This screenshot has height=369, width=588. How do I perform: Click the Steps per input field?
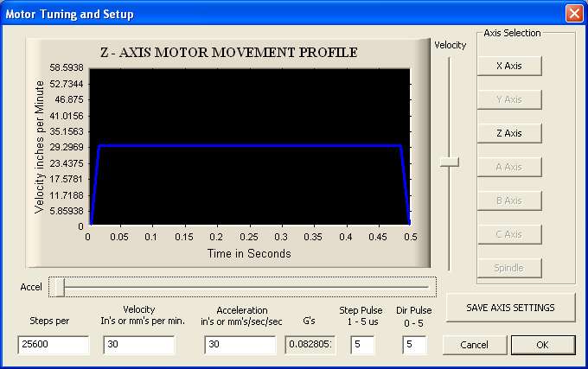54,344
